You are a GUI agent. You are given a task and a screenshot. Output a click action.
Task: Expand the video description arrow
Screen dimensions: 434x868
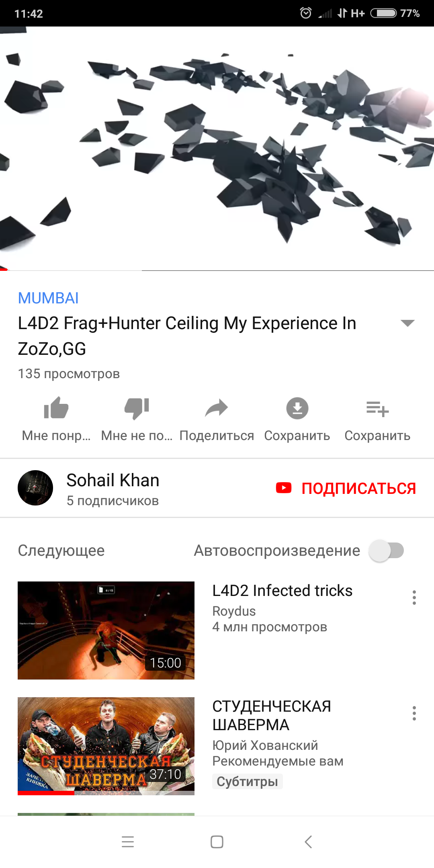(x=407, y=323)
